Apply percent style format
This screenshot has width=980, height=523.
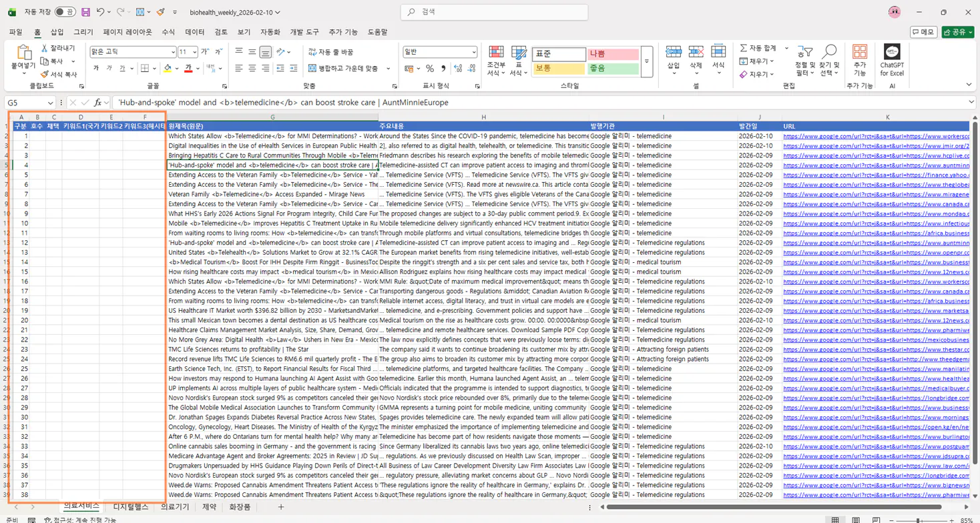430,68
